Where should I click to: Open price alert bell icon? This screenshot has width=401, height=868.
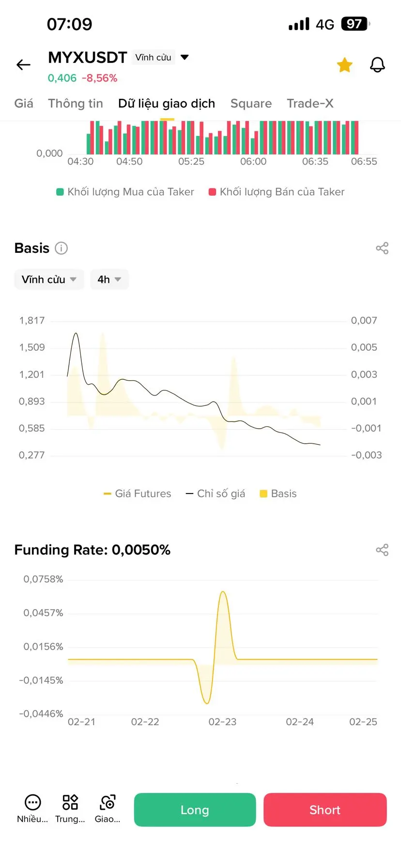click(x=377, y=65)
